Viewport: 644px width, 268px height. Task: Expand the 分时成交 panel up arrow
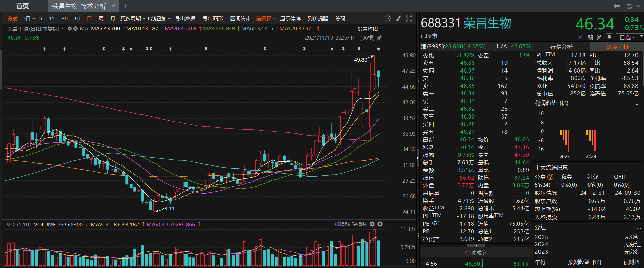[476, 246]
